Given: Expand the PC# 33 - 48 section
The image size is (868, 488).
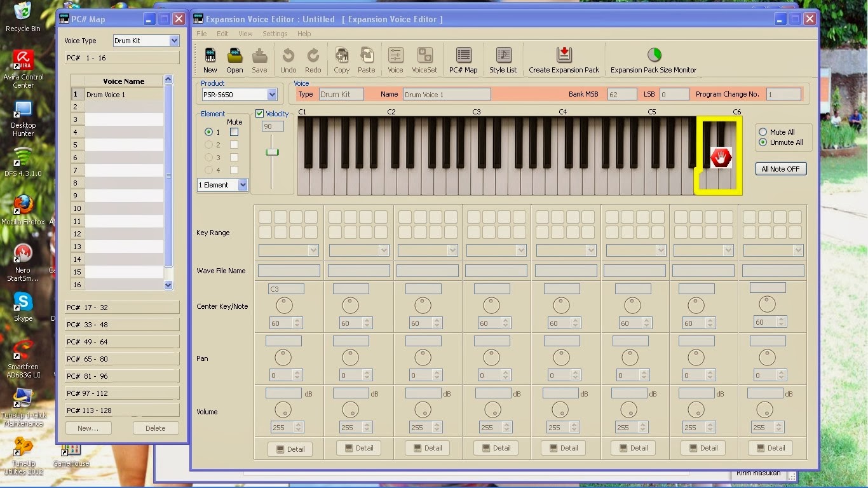Looking at the screenshot, I should (122, 325).
